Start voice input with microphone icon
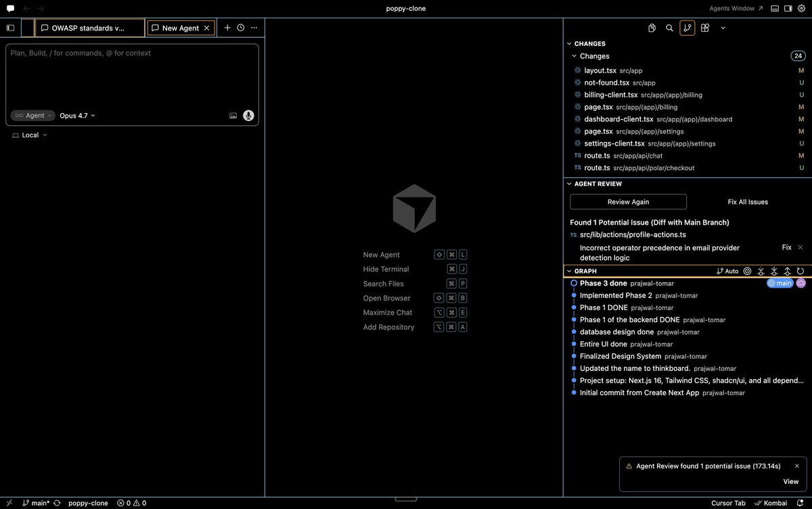The image size is (812, 509). (x=248, y=116)
